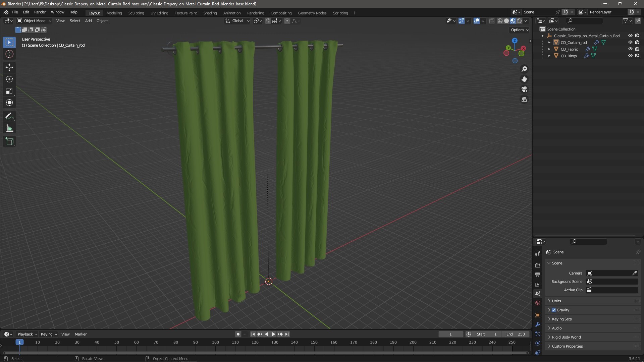The height and width of the screenshot is (362, 644).
Task: Toggle camera view in viewport
Action: [524, 89]
